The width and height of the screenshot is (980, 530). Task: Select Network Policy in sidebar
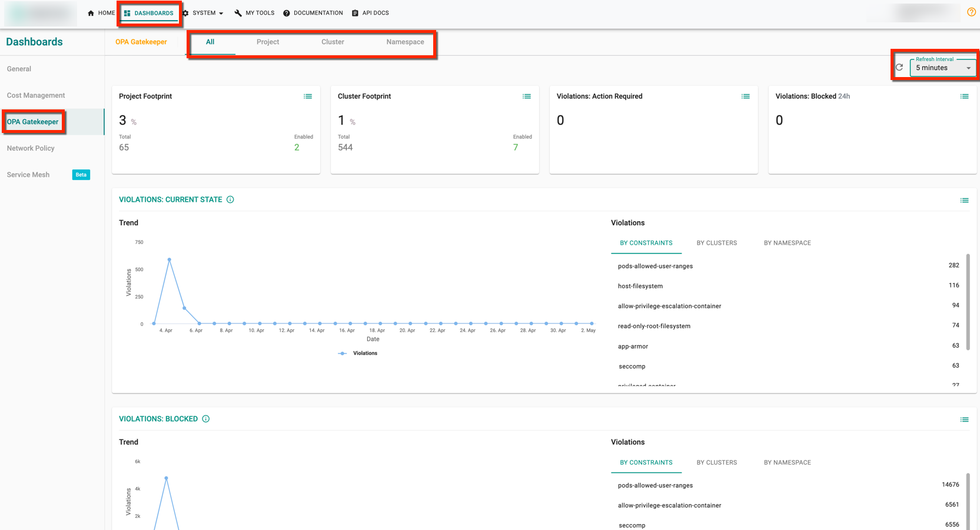coord(31,148)
